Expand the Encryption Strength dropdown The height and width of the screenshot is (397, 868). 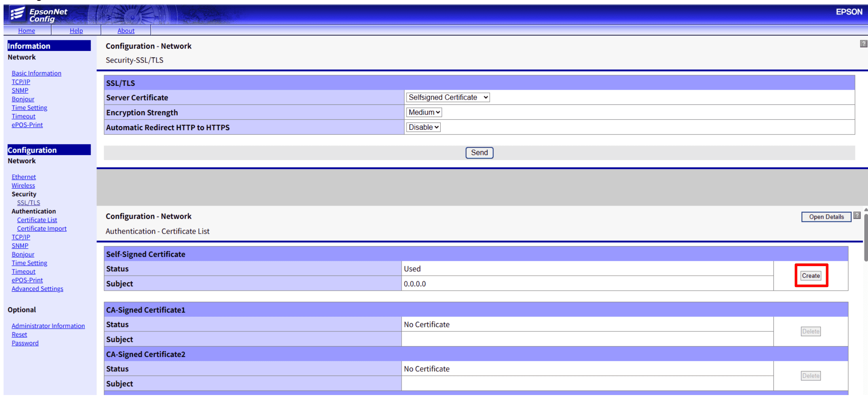tap(424, 112)
